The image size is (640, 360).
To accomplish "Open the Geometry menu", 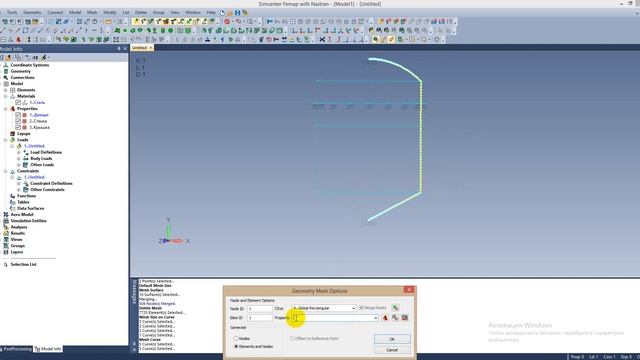I will pos(32,13).
